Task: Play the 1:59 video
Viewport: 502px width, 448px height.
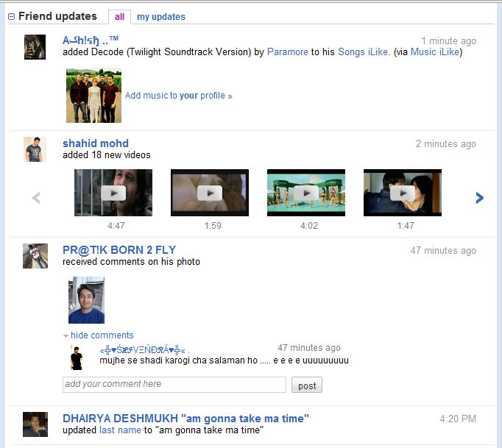Action: (x=210, y=193)
